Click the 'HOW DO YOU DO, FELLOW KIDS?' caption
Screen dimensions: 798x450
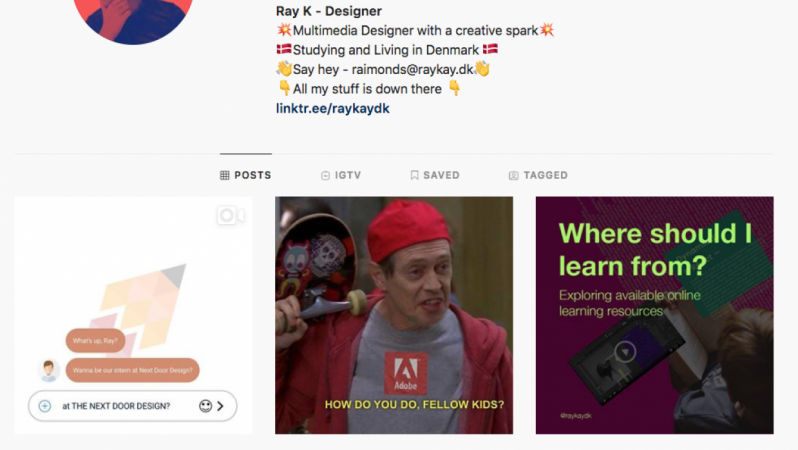[414, 405]
